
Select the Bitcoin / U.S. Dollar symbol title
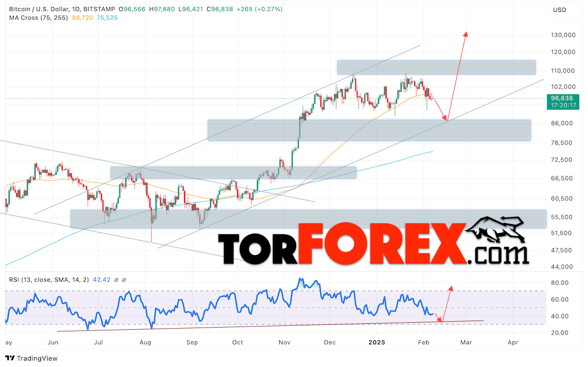pyautogui.click(x=57, y=9)
